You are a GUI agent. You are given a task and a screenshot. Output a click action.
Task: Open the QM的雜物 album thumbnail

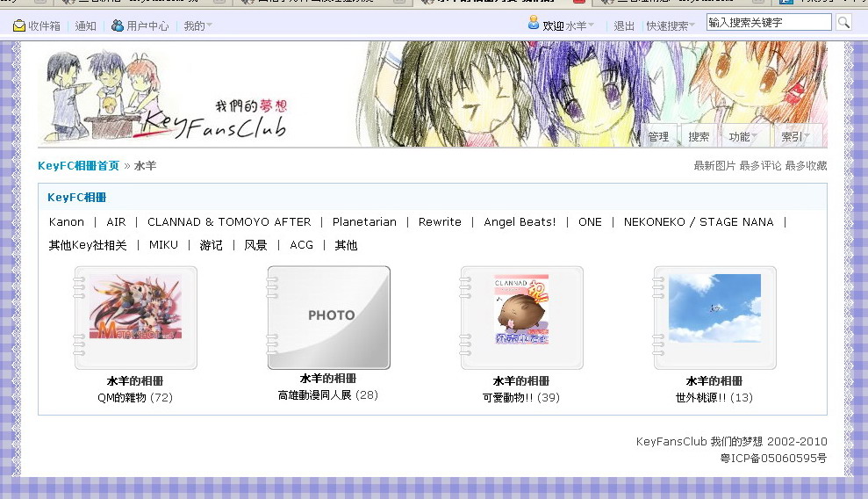136,317
